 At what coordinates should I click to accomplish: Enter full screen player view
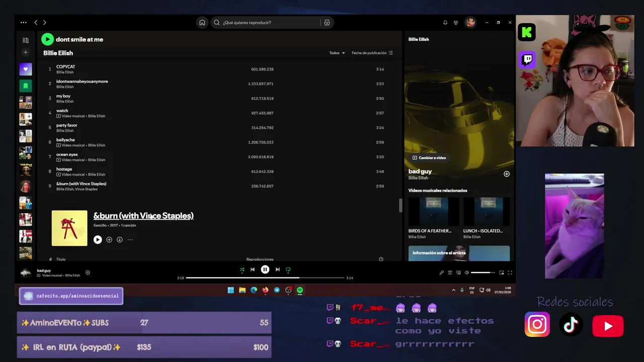pyautogui.click(x=510, y=273)
